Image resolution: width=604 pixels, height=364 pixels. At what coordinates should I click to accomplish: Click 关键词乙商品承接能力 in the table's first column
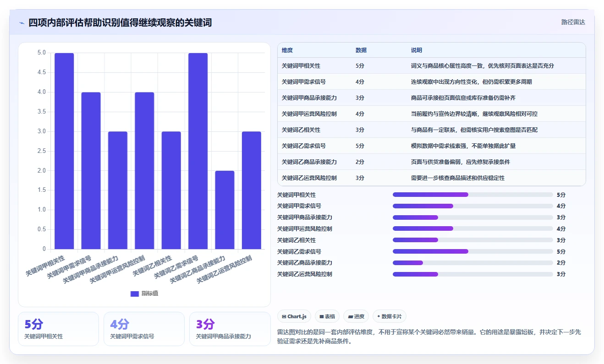pyautogui.click(x=309, y=162)
